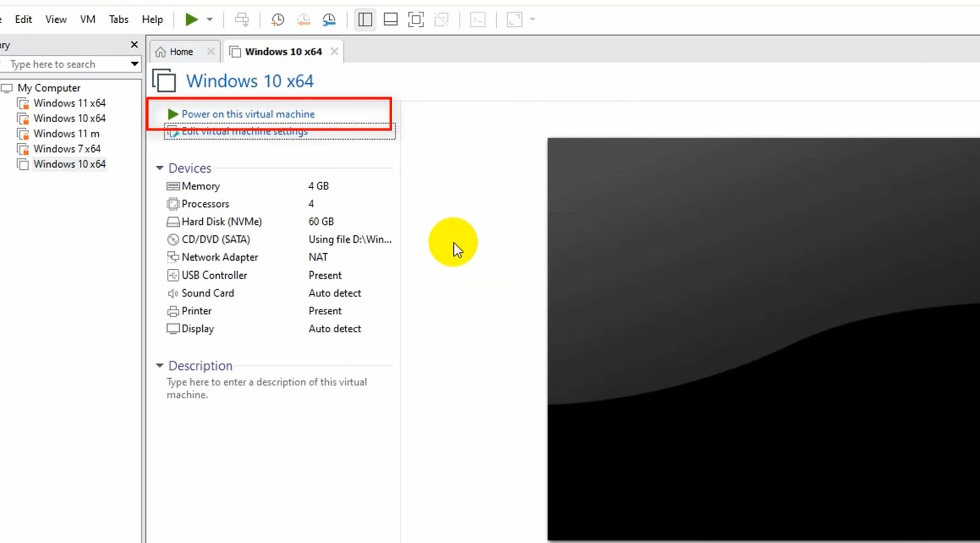Select My Computer in the library
The width and height of the screenshot is (980, 543).
[x=49, y=88]
